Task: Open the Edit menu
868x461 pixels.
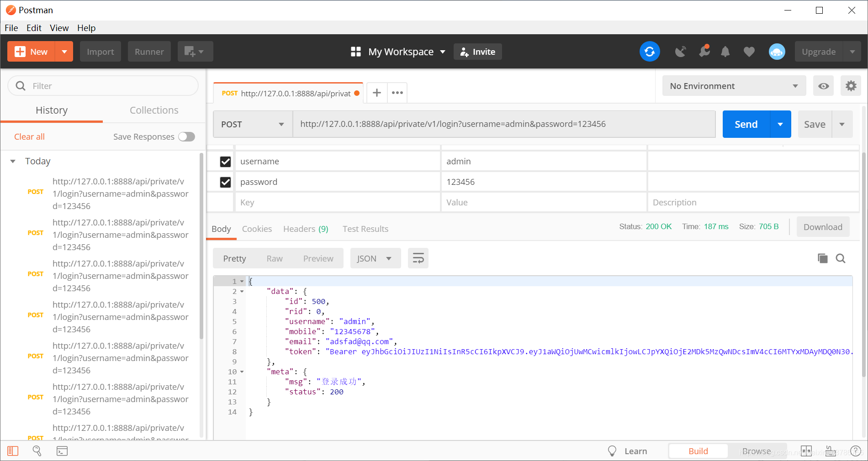Action: [34, 28]
